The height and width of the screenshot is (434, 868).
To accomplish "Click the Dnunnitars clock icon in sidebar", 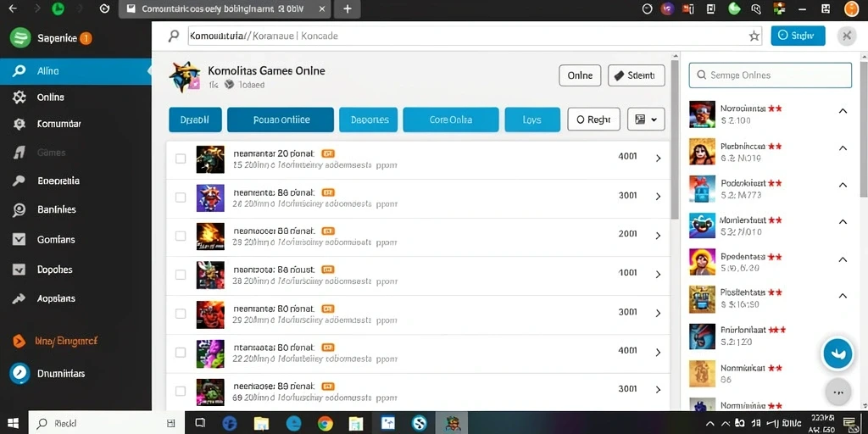I will [19, 374].
